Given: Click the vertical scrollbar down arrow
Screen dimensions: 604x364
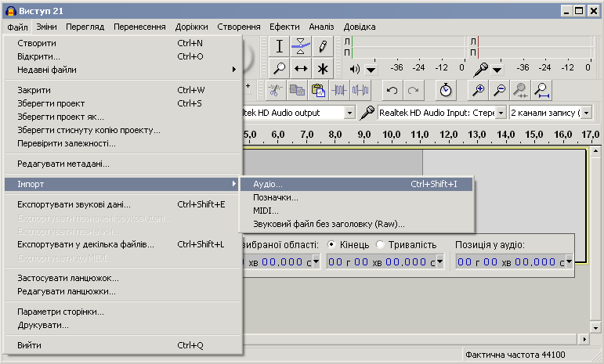Looking at the screenshot, I should point(595,328).
